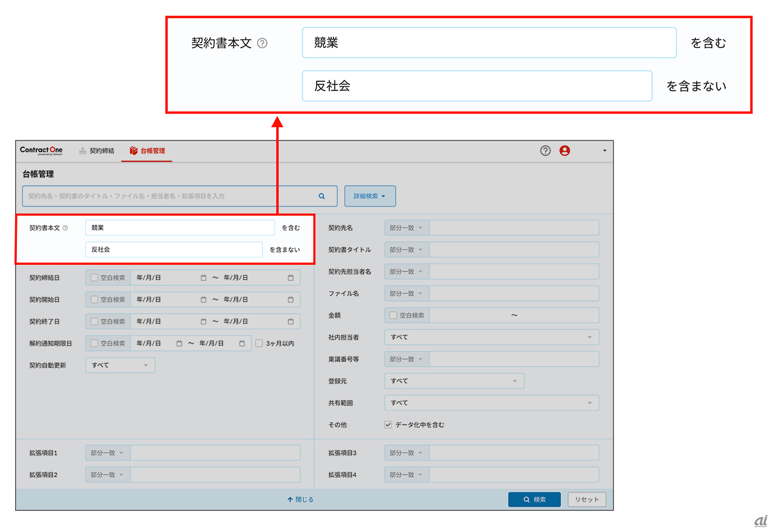Click the Contract One logo
Viewport: 772px width, 532px height.
point(41,151)
